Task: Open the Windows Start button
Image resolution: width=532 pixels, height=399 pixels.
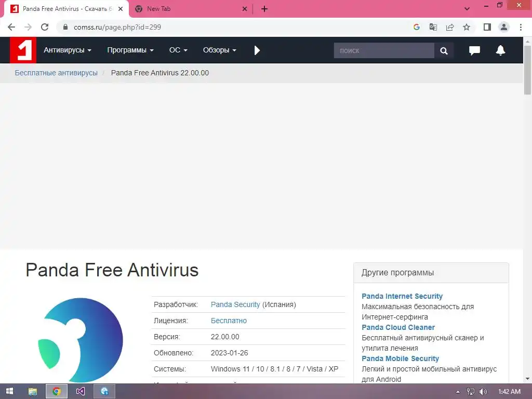Action: [x=9, y=391]
